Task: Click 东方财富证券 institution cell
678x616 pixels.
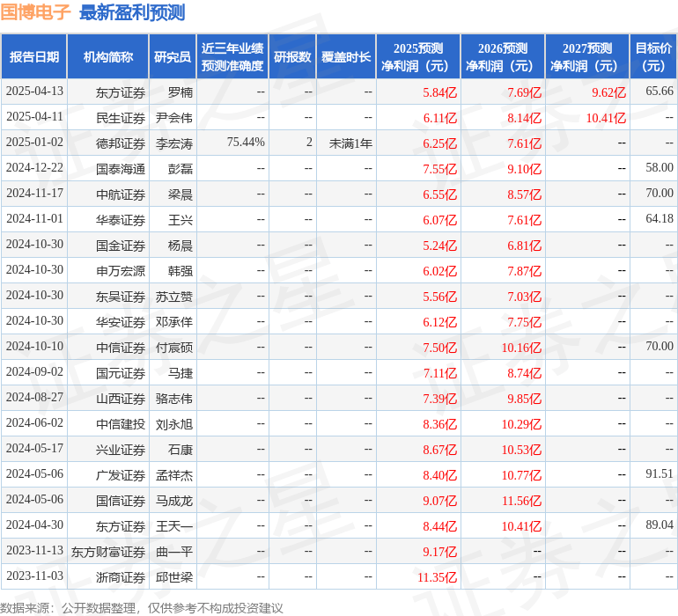Action: [x=108, y=552]
